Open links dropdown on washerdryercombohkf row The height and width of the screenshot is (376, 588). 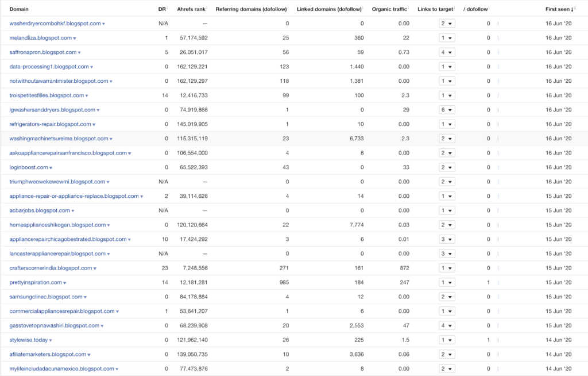(447, 23)
